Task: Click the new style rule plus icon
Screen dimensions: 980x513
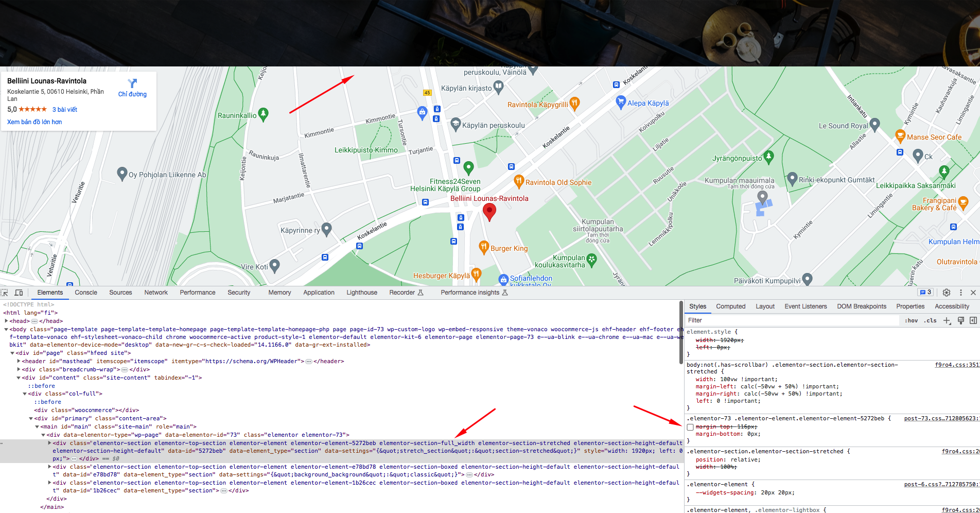Action: [947, 320]
